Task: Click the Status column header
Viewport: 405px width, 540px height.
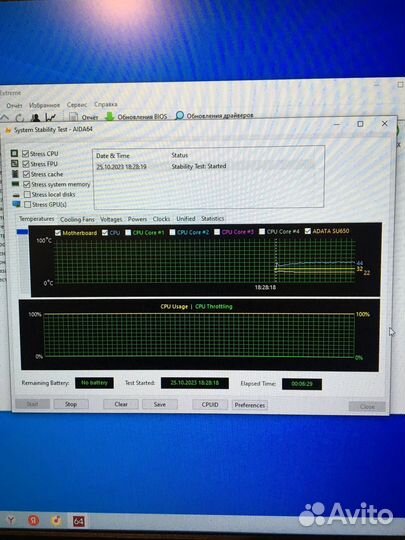Action: (x=179, y=155)
